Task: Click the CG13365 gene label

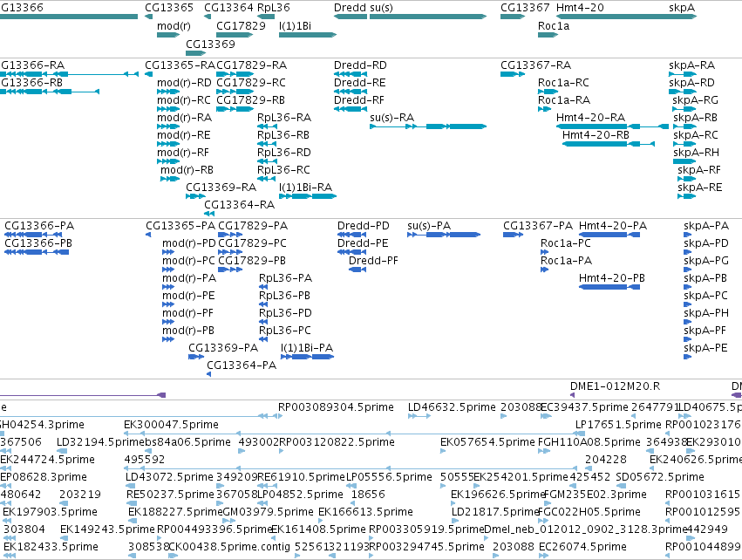Action: 169,8
